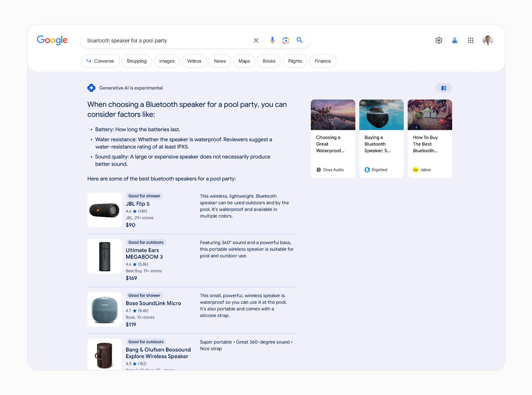Click 'Good for outdoors' tag on MEGABOOM 3
Image resolution: width=532 pixels, height=395 pixels.
coord(146,242)
